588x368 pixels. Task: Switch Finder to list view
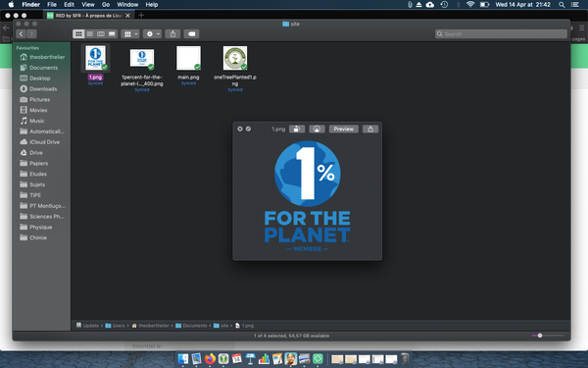89,34
